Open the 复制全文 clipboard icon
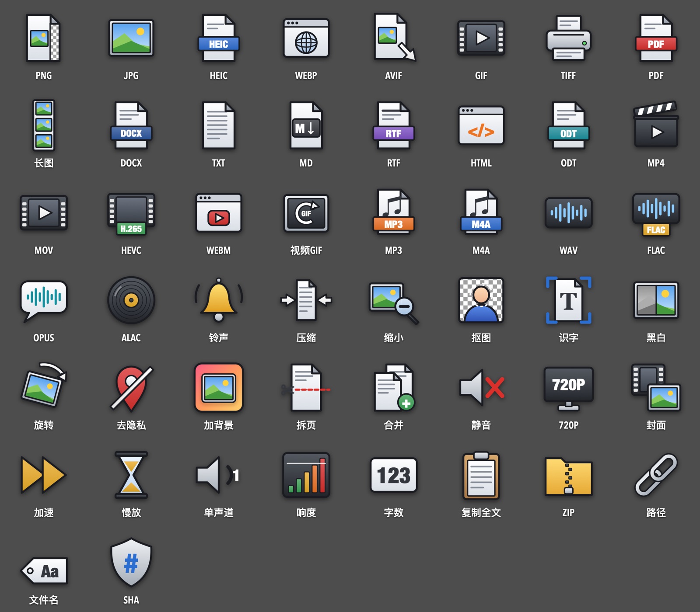This screenshot has height=612, width=700. click(x=481, y=476)
